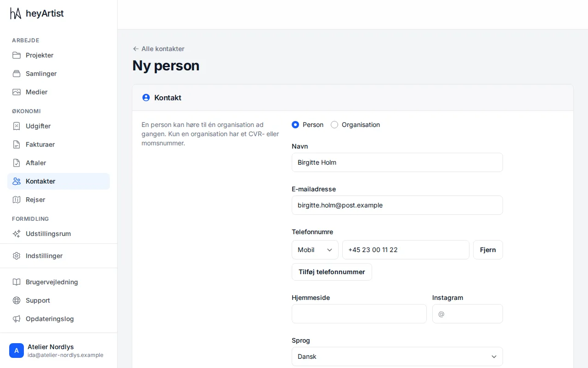This screenshot has height=368, width=588.
Task: Click the Udgifter receipt icon
Action: [17, 126]
